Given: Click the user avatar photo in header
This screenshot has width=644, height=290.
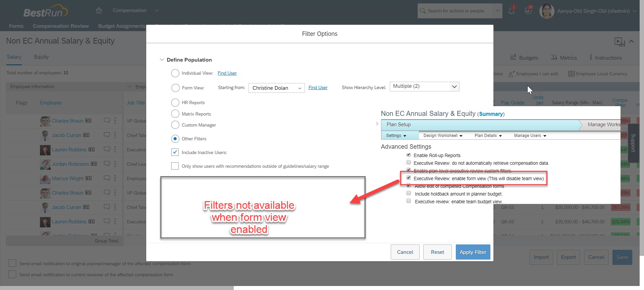Looking at the screenshot, I should [546, 11].
